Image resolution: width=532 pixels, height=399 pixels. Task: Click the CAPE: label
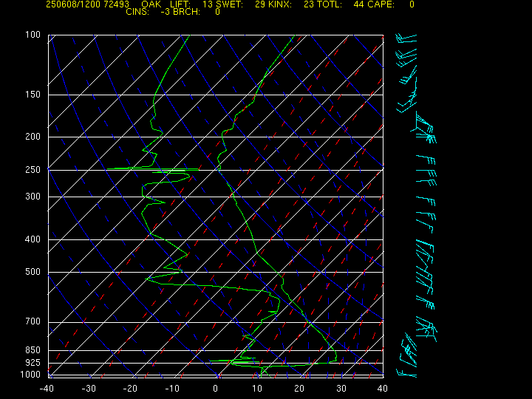pos(381,4)
